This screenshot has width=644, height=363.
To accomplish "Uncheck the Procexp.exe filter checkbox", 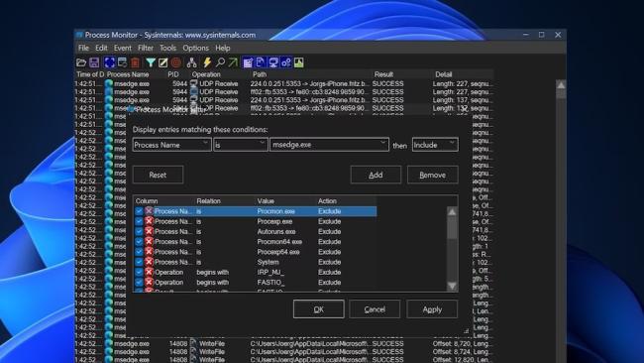I will [x=139, y=221].
